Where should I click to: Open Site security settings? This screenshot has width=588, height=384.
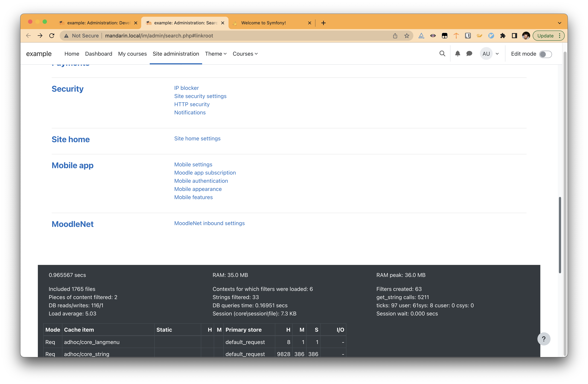(200, 96)
